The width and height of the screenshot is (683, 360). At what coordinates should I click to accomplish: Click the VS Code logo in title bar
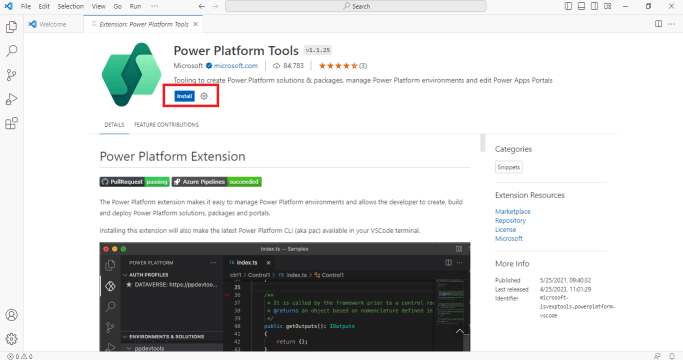[8, 6]
